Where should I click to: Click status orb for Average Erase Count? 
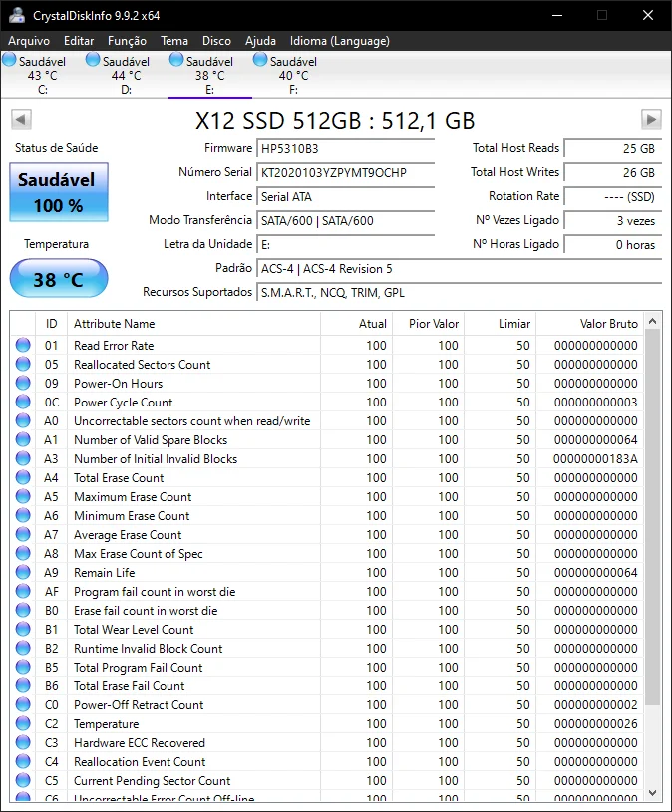(x=23, y=534)
